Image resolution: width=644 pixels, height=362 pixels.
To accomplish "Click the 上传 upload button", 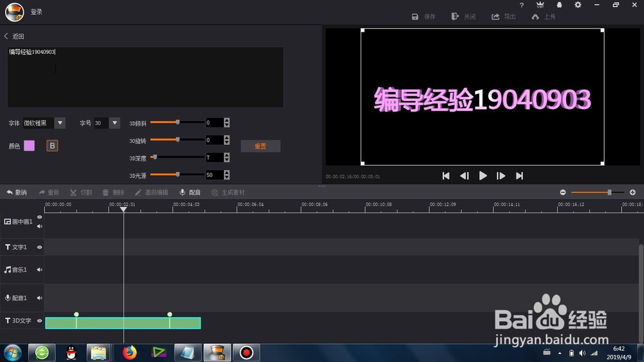I will [x=544, y=17].
